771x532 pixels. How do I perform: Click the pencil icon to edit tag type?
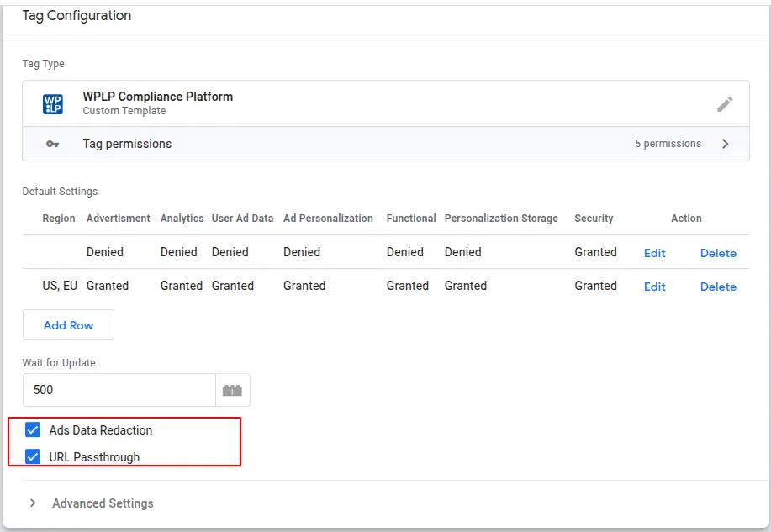(725, 103)
